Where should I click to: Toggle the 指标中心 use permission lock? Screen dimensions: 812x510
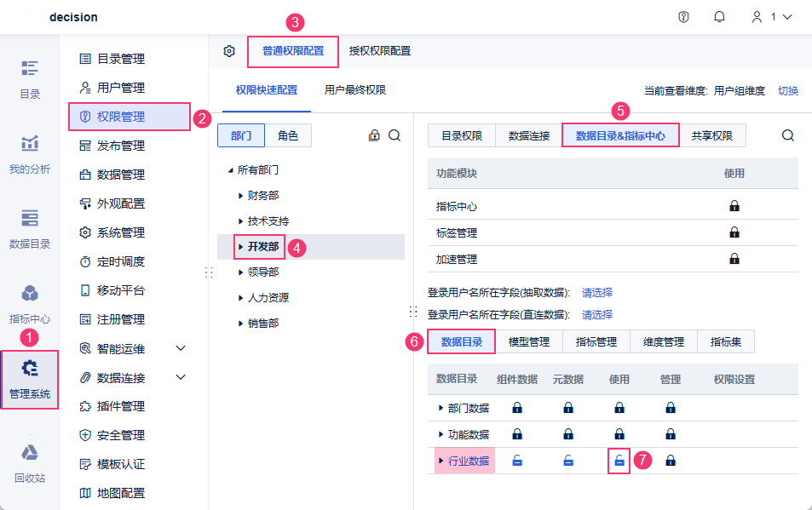(x=734, y=206)
